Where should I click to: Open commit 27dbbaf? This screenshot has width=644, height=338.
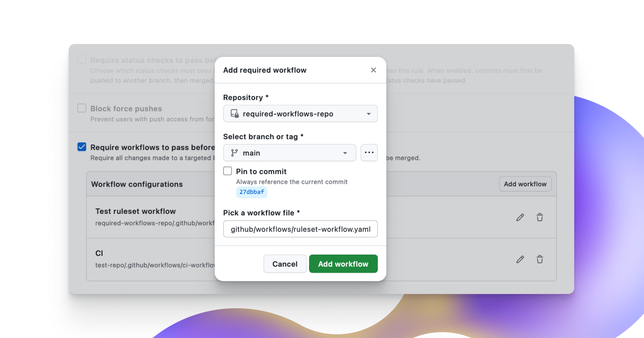pyautogui.click(x=251, y=192)
